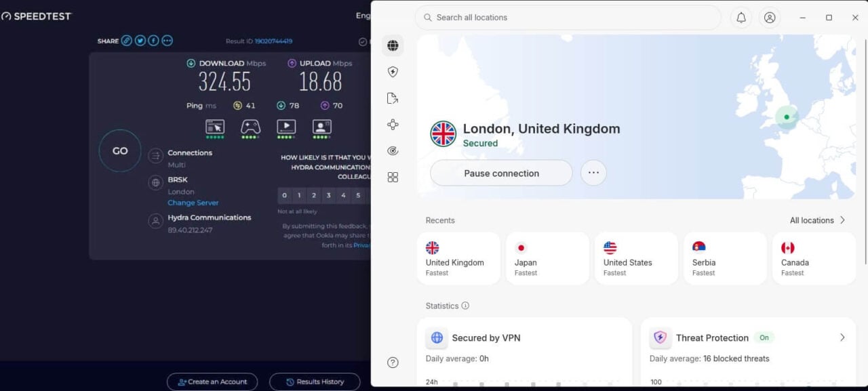Connect to the Canada recent location
868x391 pixels.
814,258
